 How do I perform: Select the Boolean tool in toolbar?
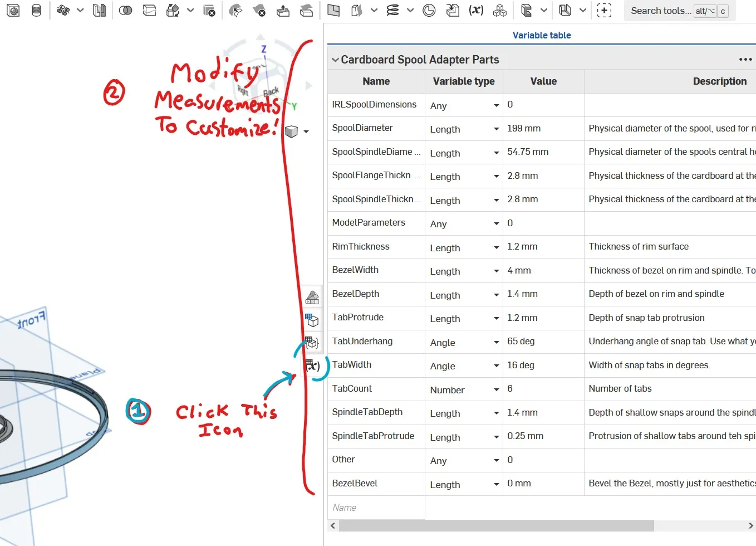(x=126, y=11)
